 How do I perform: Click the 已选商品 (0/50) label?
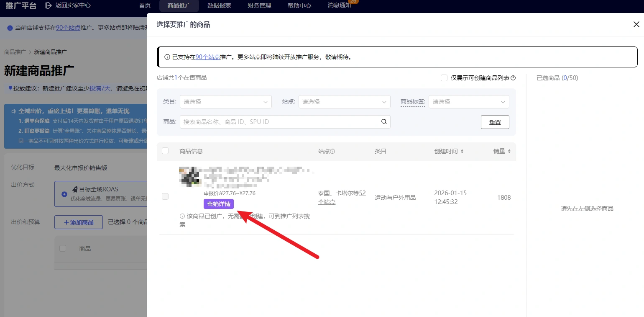[x=557, y=78]
